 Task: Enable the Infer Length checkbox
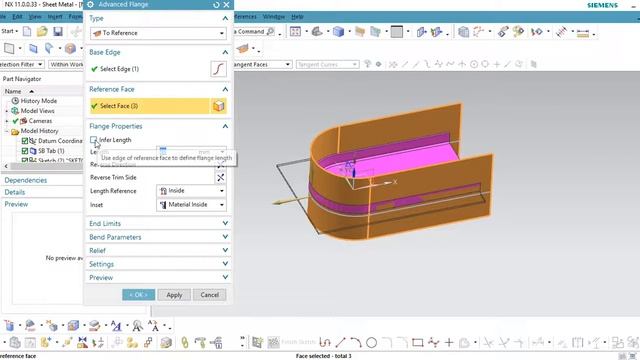coord(93,140)
